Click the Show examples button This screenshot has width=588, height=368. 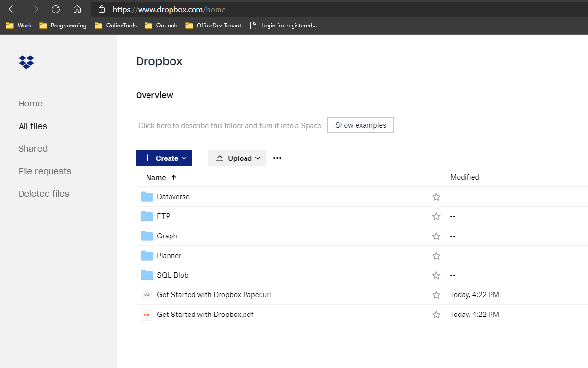(x=360, y=125)
